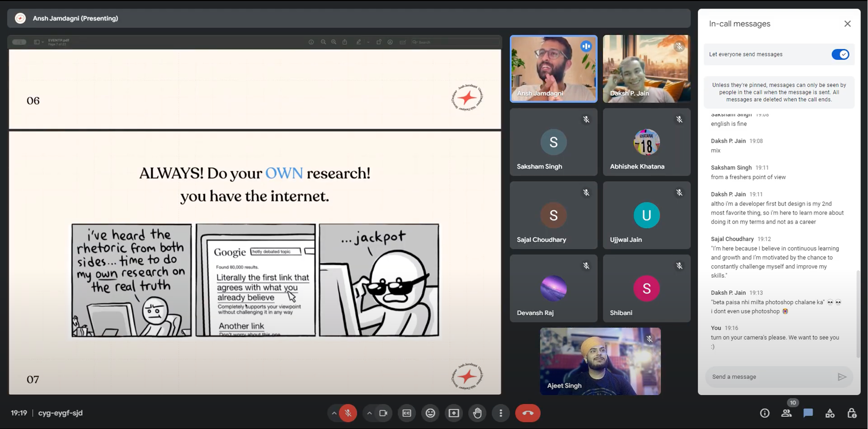Open video settings arrow beside camera
This screenshot has width=868, height=429.
pos(369,413)
